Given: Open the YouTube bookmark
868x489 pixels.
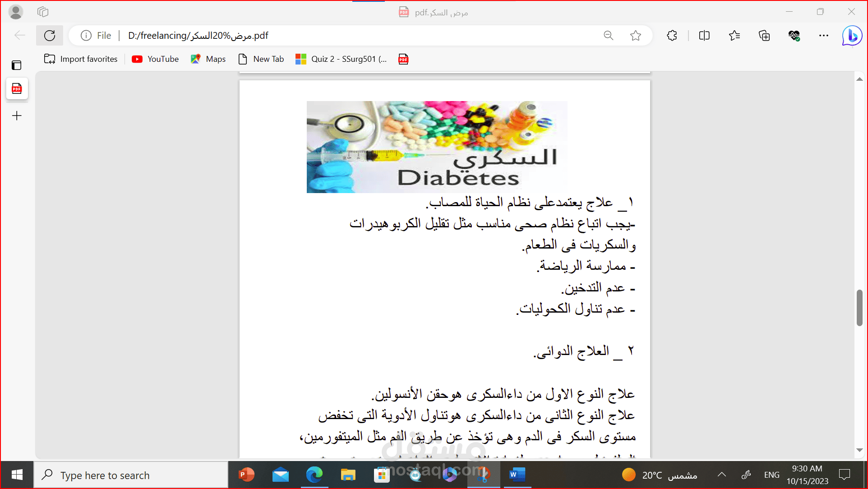Looking at the screenshot, I should click(x=155, y=59).
